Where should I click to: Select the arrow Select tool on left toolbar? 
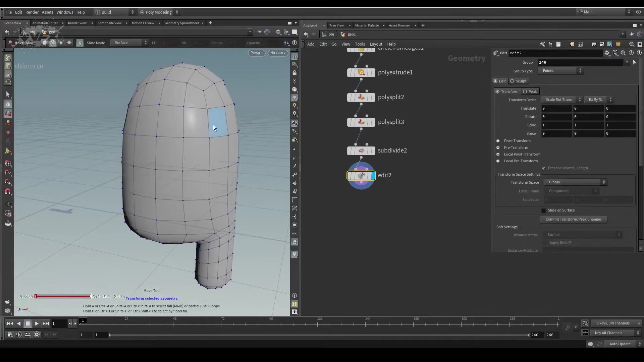[8, 95]
